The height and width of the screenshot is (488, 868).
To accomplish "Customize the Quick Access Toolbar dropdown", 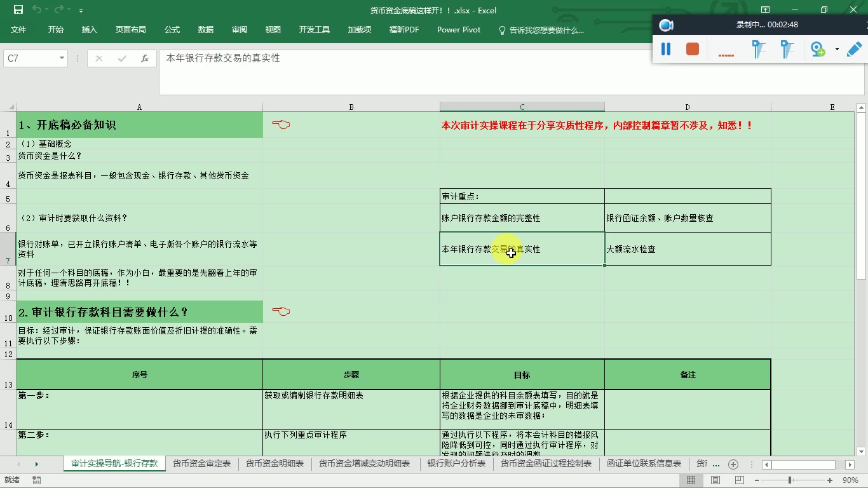I will click(81, 11).
